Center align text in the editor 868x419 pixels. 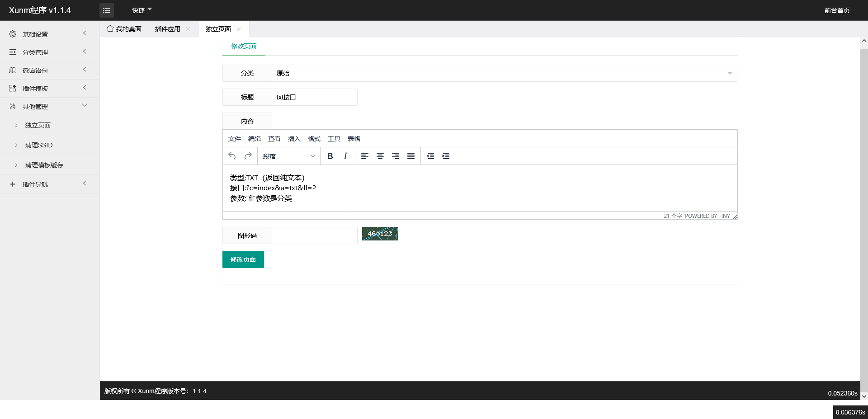click(380, 156)
